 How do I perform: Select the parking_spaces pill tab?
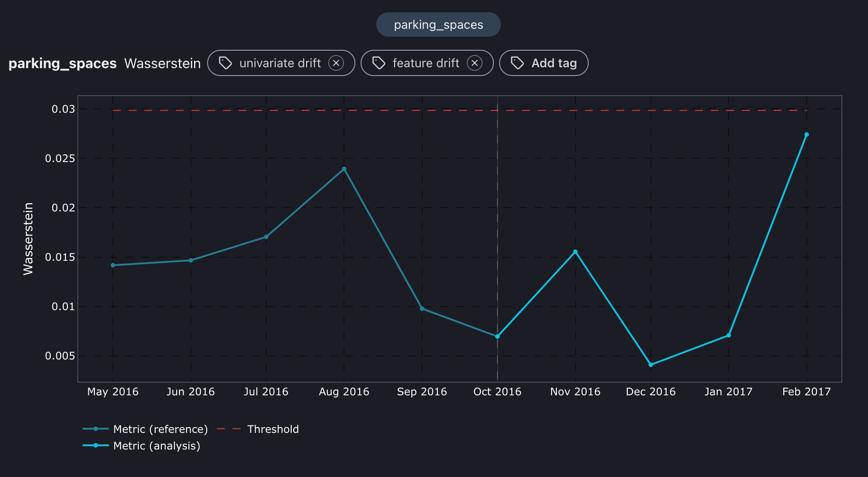coord(438,25)
